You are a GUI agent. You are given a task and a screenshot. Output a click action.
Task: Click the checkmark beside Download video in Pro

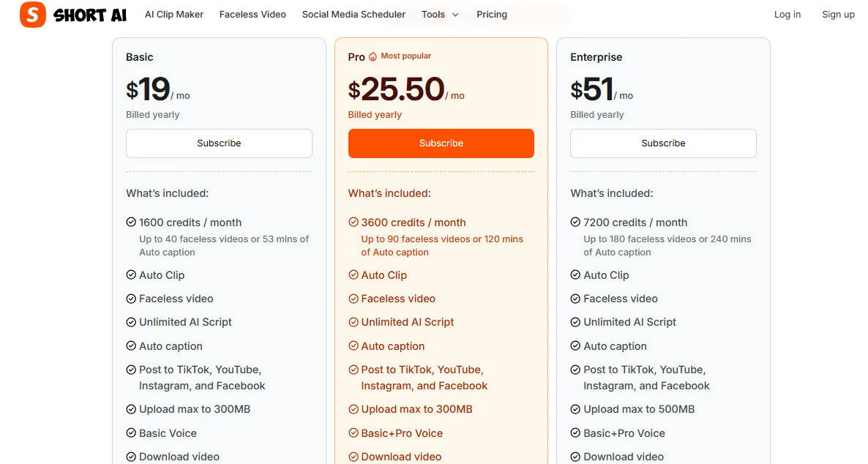pyautogui.click(x=353, y=457)
